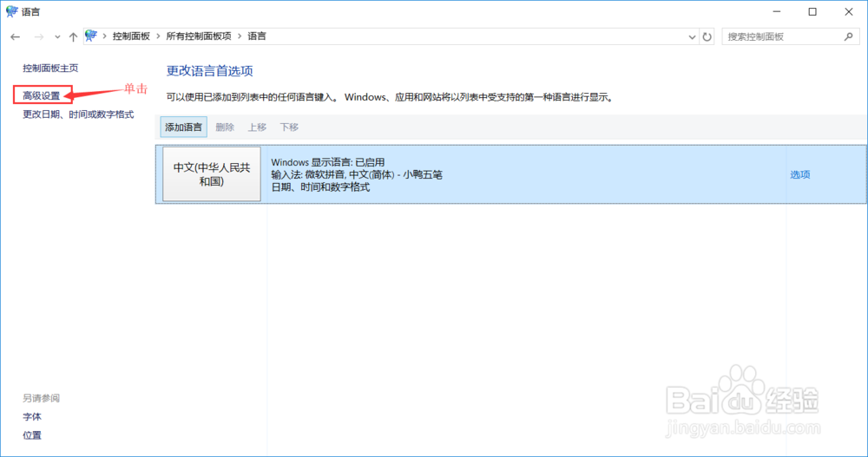Maximize the 语言 window
The image size is (868, 457).
[812, 11]
